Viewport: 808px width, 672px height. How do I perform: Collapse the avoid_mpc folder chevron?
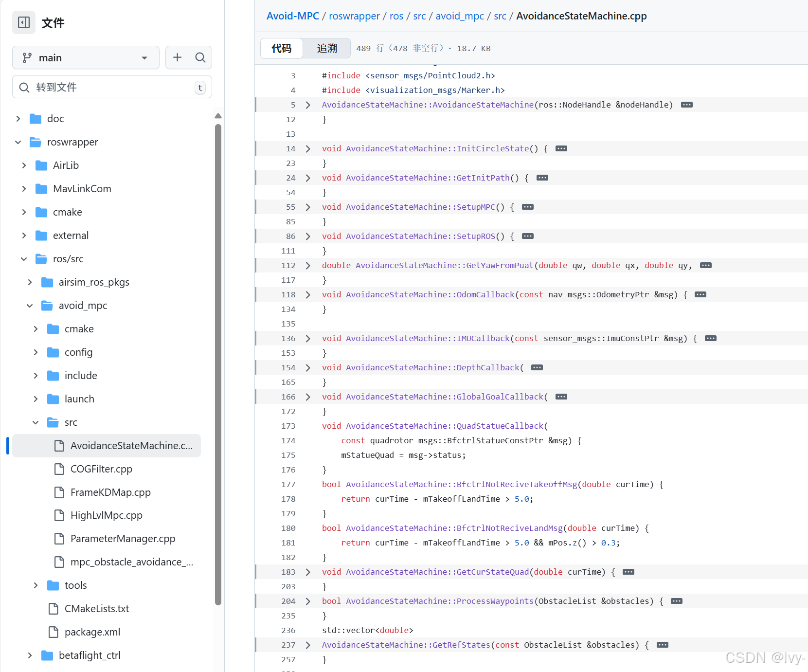pos(30,306)
